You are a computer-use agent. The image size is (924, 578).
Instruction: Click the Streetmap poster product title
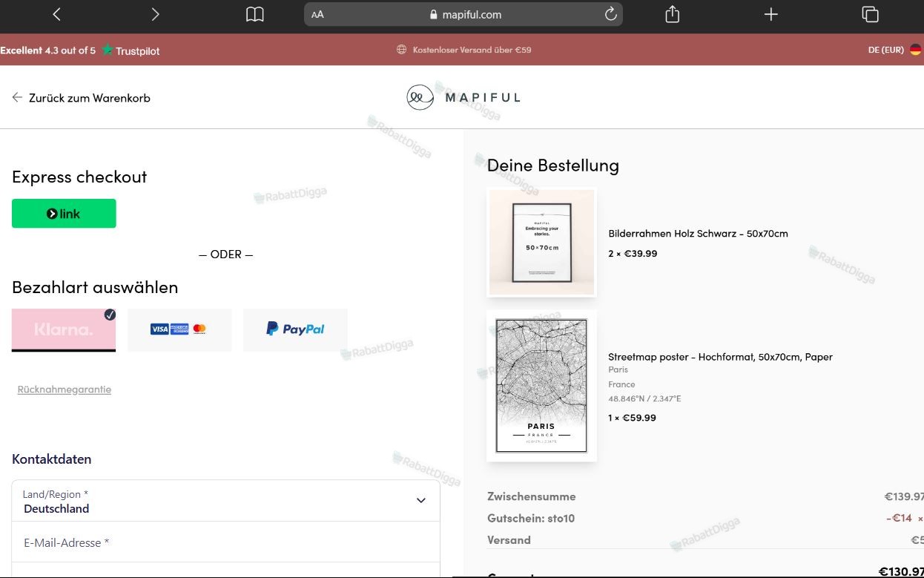point(720,357)
